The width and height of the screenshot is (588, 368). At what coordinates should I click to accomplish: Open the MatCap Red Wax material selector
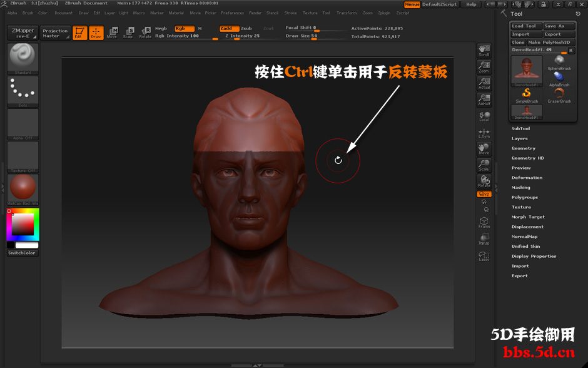[23, 190]
